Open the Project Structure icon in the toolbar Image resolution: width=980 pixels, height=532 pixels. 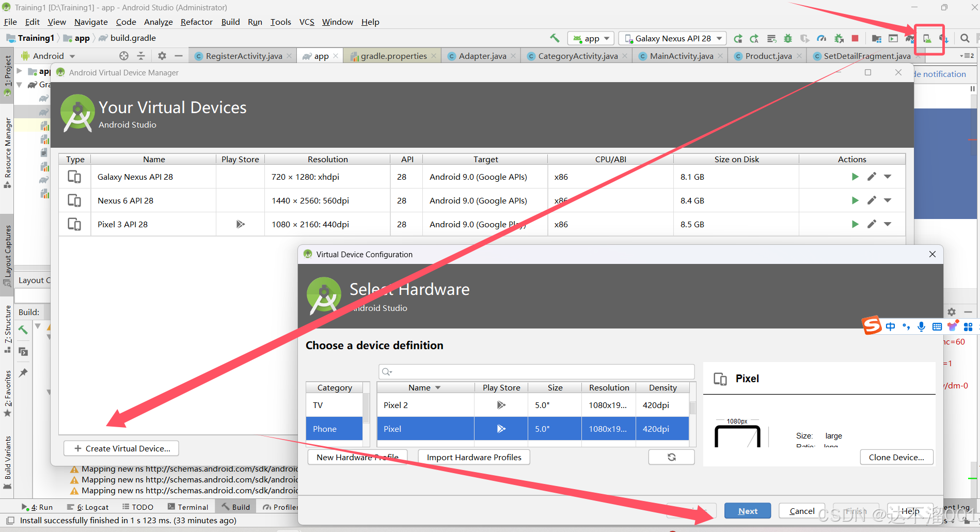876,38
